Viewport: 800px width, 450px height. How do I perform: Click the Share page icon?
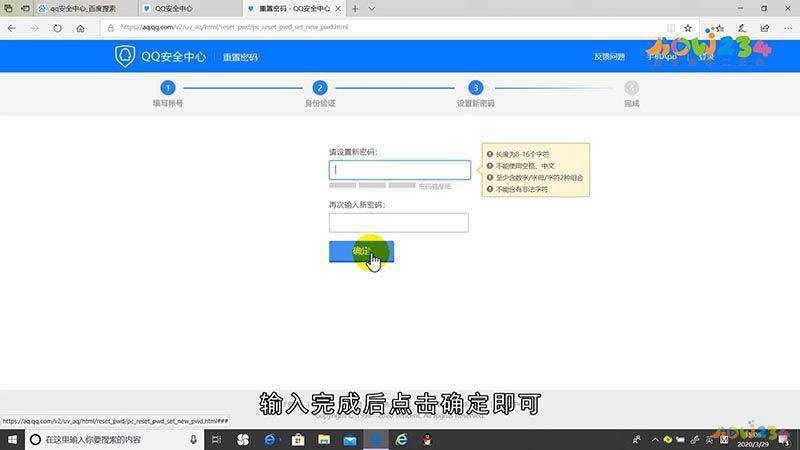(x=765, y=28)
